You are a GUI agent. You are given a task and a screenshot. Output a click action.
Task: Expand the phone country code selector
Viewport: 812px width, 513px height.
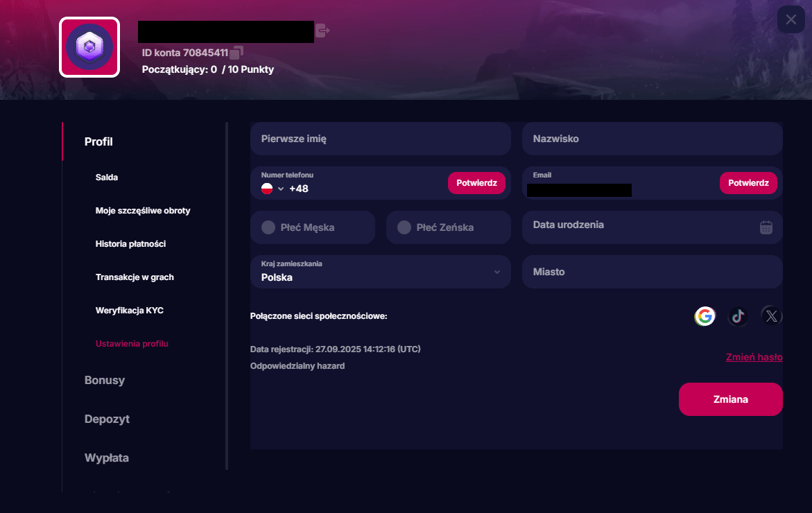click(282, 188)
